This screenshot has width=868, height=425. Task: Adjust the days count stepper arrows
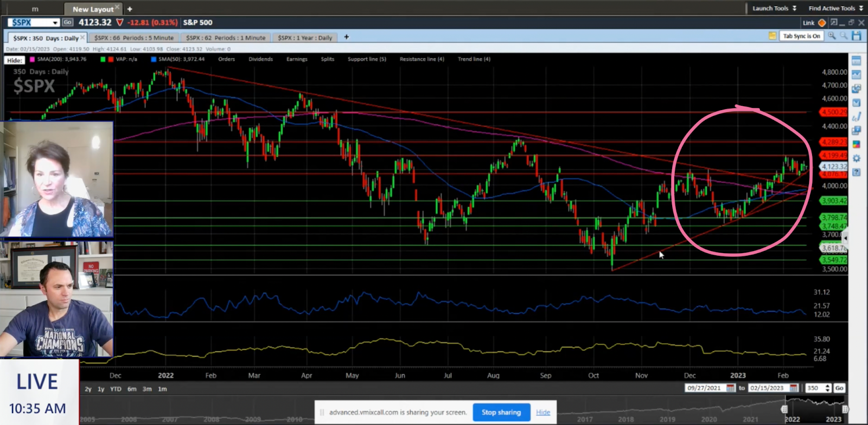click(827, 388)
